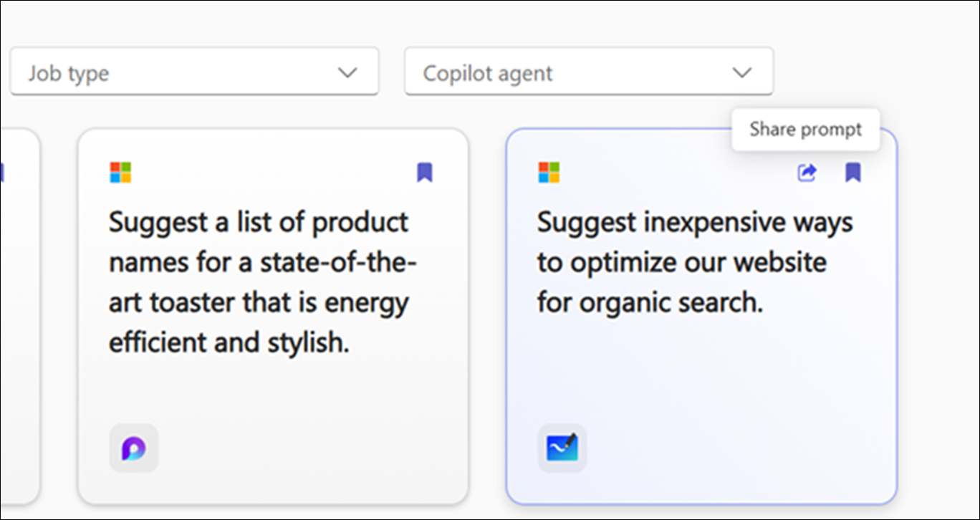This screenshot has width=980, height=520.
Task: Open the Job type dropdown
Action: pyautogui.click(x=193, y=71)
